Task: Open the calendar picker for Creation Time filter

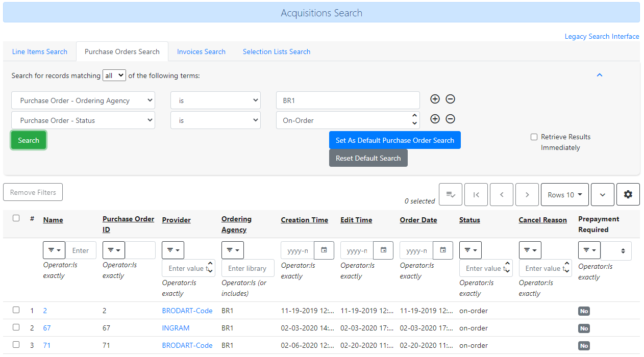Action: [324, 250]
